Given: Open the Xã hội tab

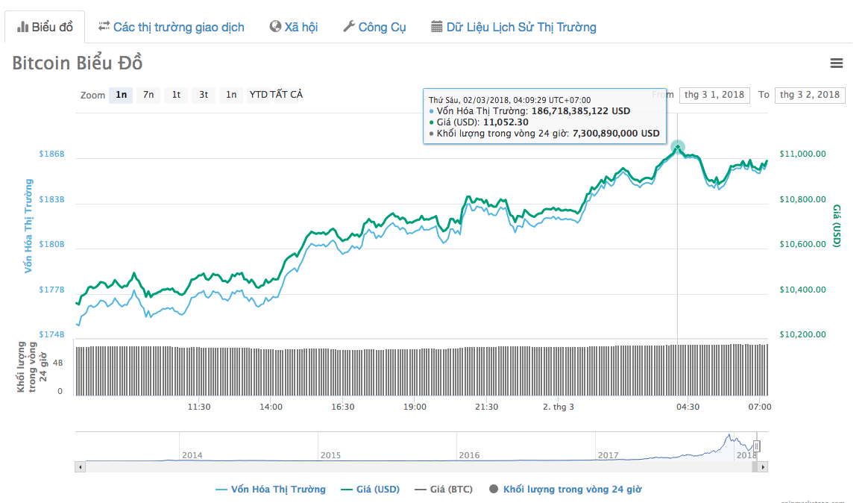Looking at the screenshot, I should [293, 27].
